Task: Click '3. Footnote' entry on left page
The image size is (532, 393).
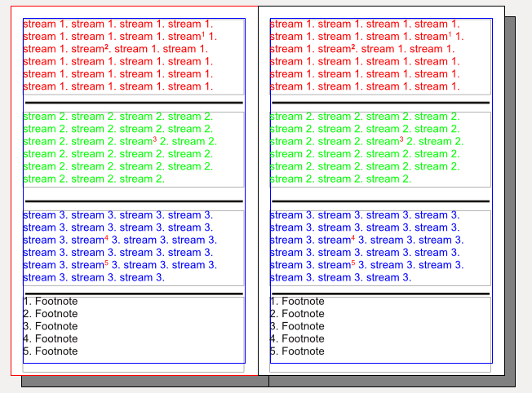Action: pyautogui.click(x=51, y=326)
